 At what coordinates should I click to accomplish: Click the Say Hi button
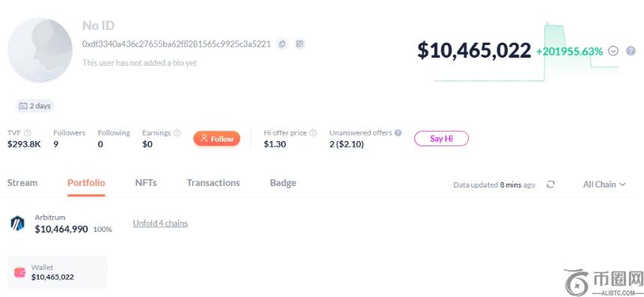[x=441, y=139]
